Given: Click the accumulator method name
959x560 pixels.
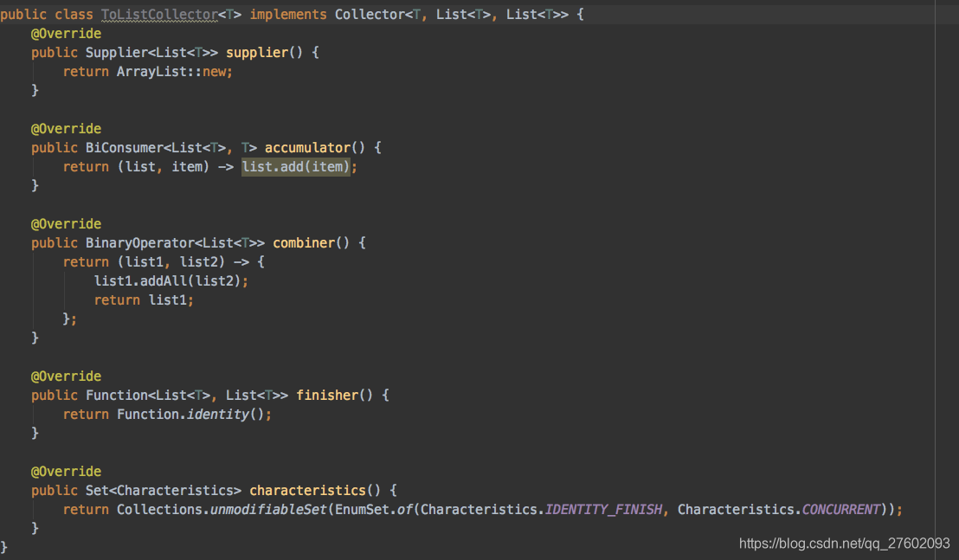Looking at the screenshot, I should click(x=307, y=147).
